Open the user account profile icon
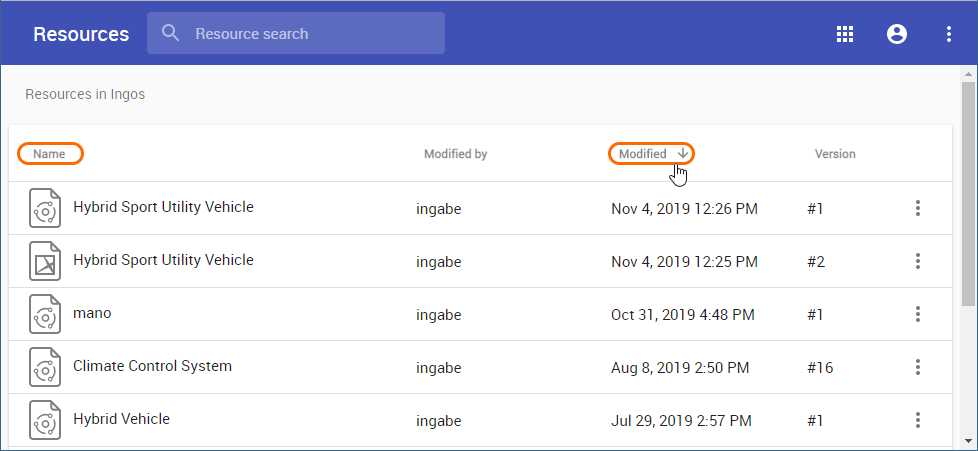The height and width of the screenshot is (451, 978). [x=897, y=34]
